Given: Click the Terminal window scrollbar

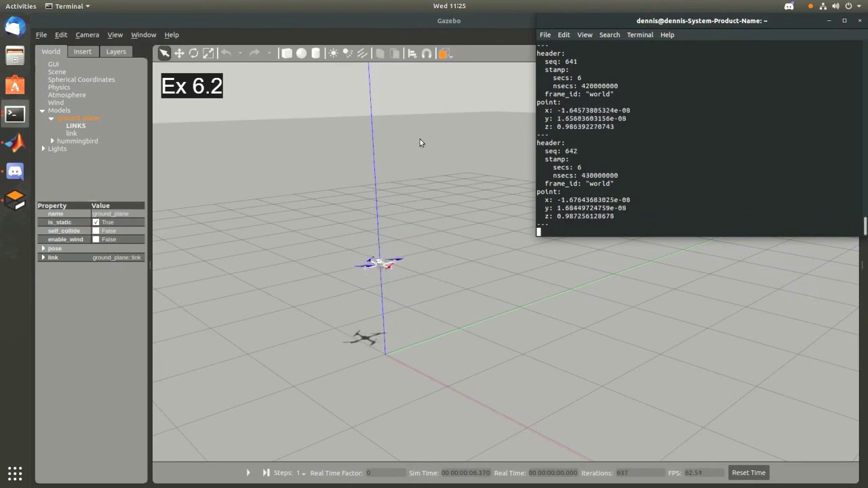Looking at the screenshot, I should [865, 226].
